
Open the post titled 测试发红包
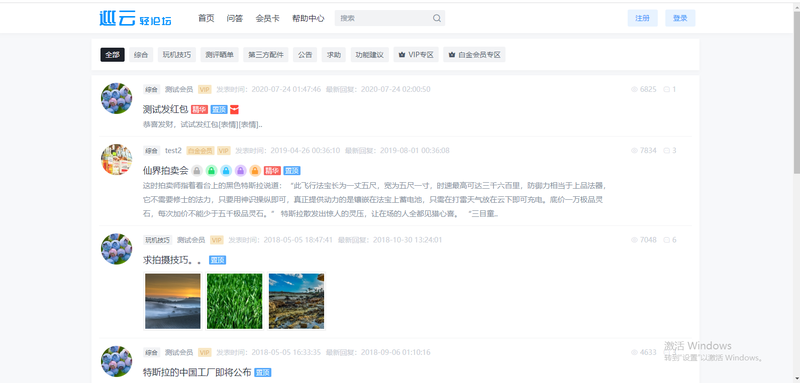tap(166, 110)
